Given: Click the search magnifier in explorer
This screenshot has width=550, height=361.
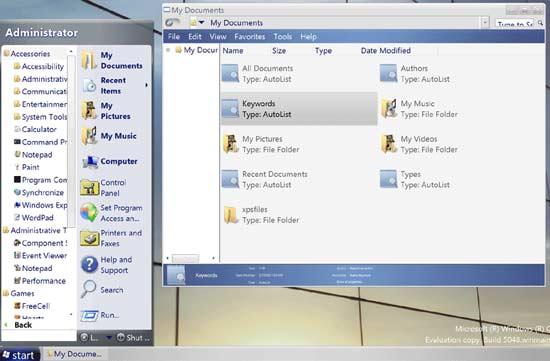Looking at the screenshot, I should pos(540,23).
